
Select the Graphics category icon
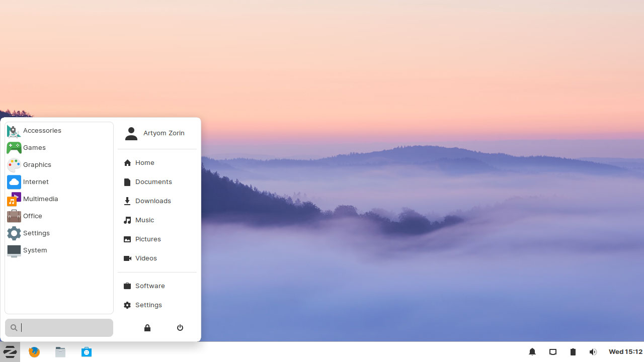point(14,164)
